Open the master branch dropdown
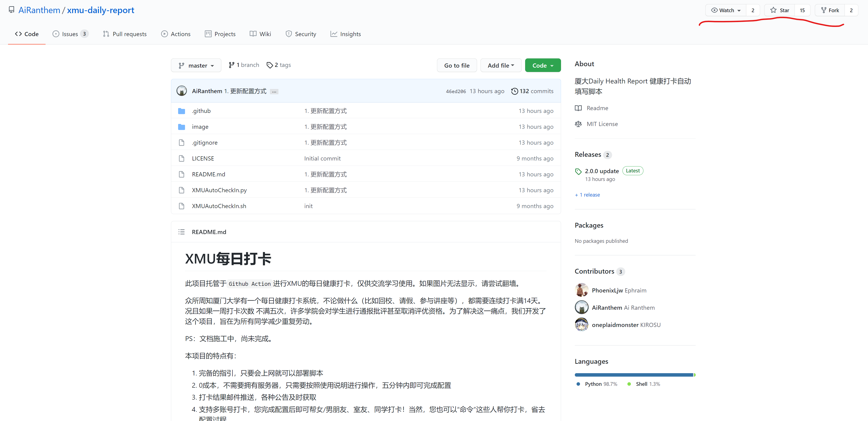 tap(196, 65)
